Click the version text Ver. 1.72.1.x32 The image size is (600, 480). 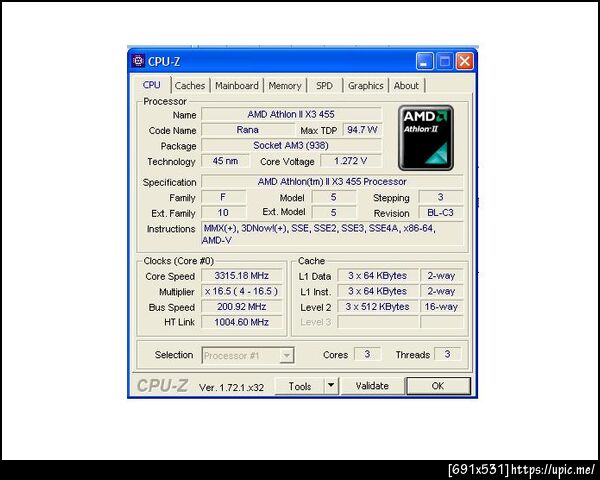click(x=232, y=387)
